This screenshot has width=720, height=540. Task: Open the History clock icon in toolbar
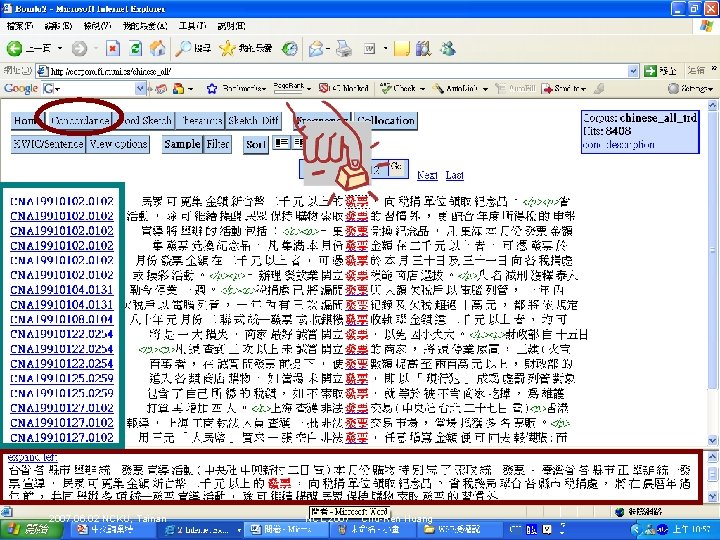(x=290, y=48)
